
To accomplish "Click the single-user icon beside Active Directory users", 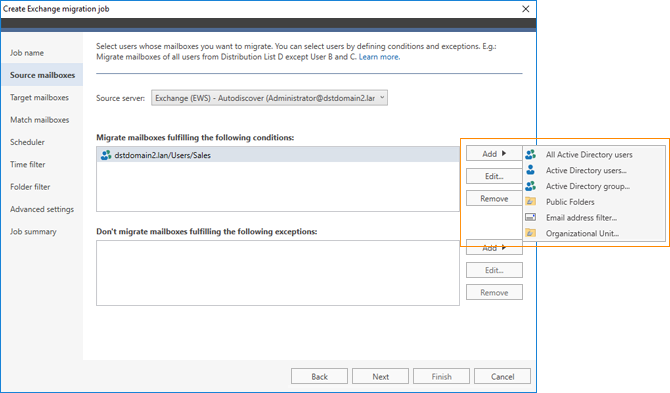I will [x=530, y=170].
